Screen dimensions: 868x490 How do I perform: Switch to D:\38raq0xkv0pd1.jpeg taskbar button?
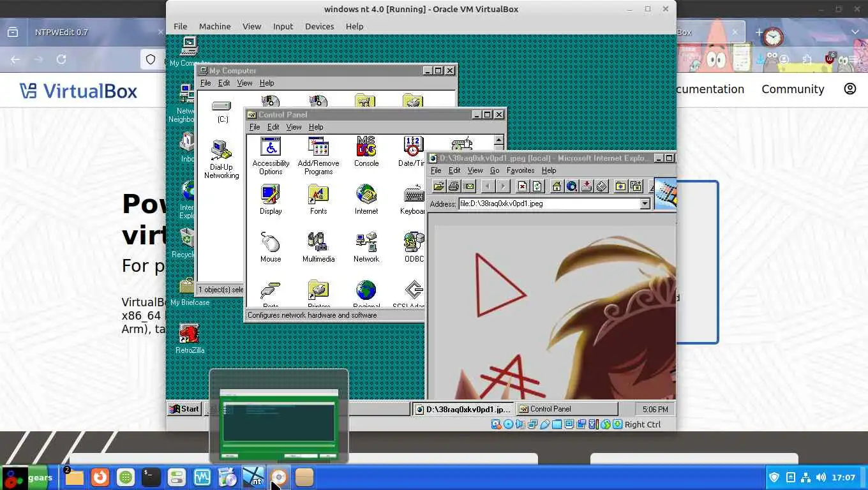tap(463, 409)
